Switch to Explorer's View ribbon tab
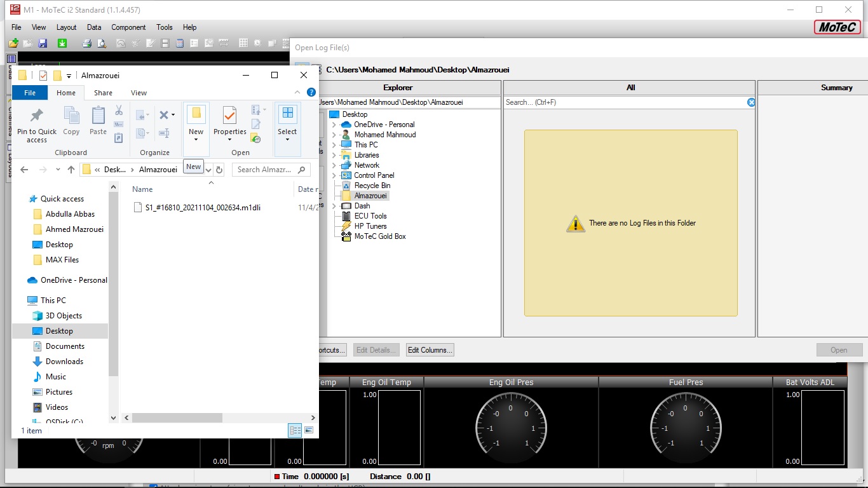This screenshot has width=868, height=488. click(139, 93)
